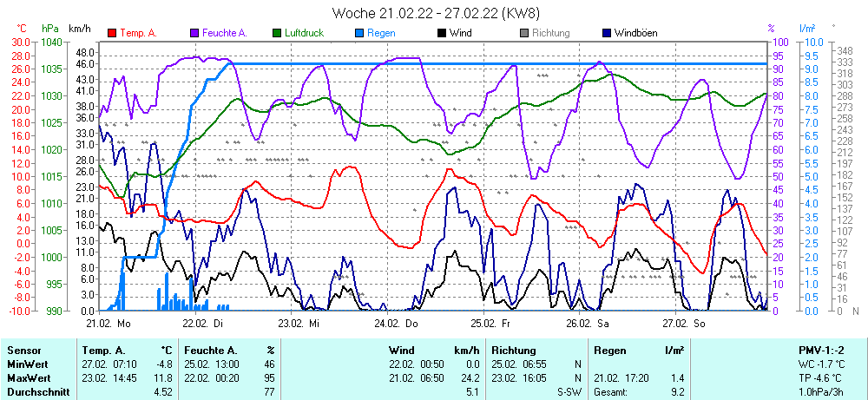
Task: Click the gray Richtung legend swatch
Action: point(524,33)
